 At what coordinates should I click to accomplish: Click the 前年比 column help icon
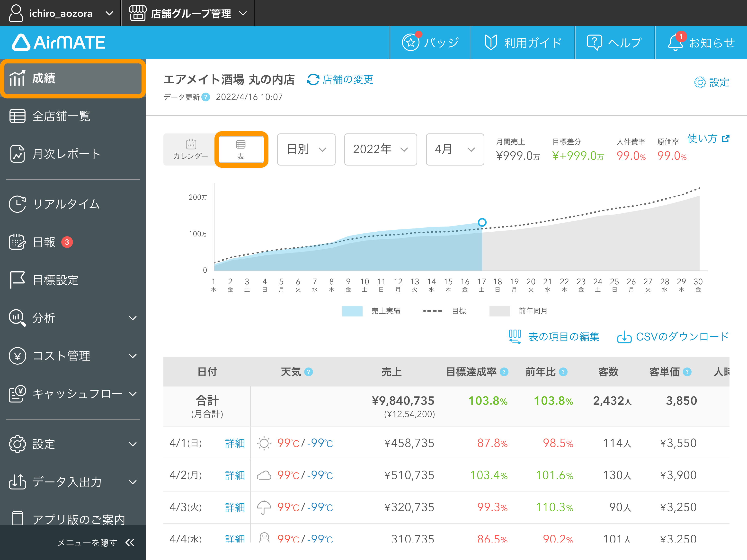tap(563, 372)
